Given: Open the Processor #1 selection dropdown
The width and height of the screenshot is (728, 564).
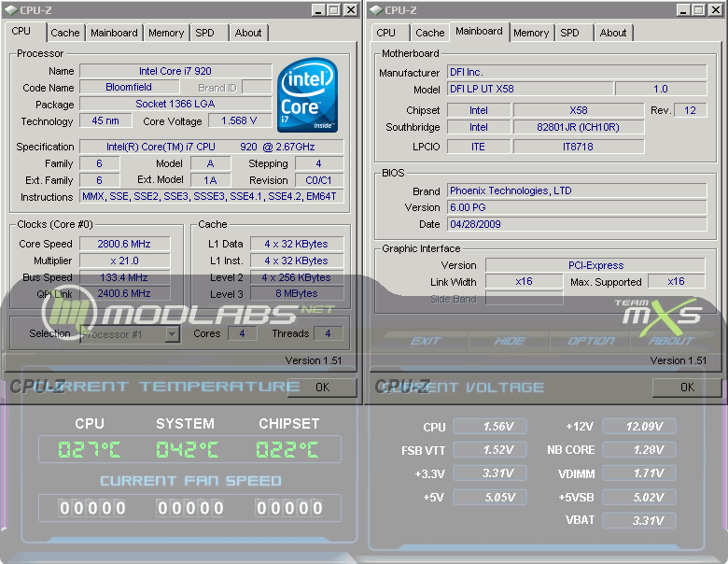Looking at the screenshot, I should pyautogui.click(x=173, y=334).
